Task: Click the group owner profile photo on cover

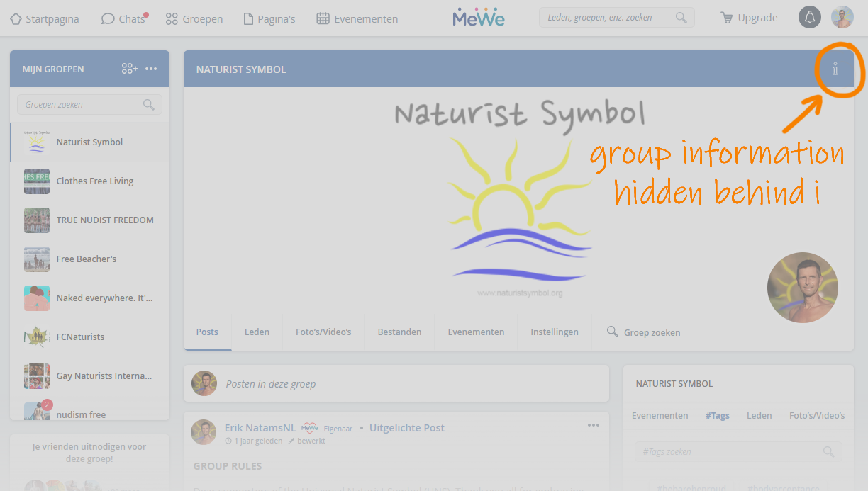Action: (803, 288)
